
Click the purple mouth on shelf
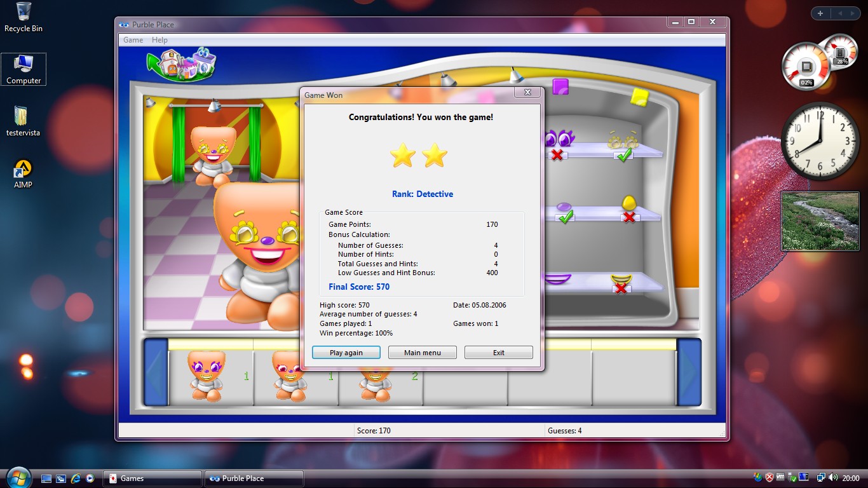[558, 279]
